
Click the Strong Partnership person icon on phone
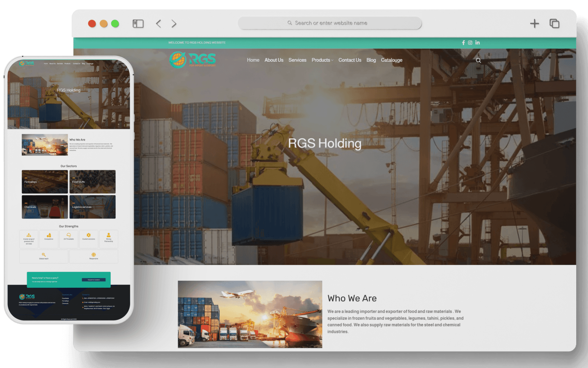coord(108,235)
